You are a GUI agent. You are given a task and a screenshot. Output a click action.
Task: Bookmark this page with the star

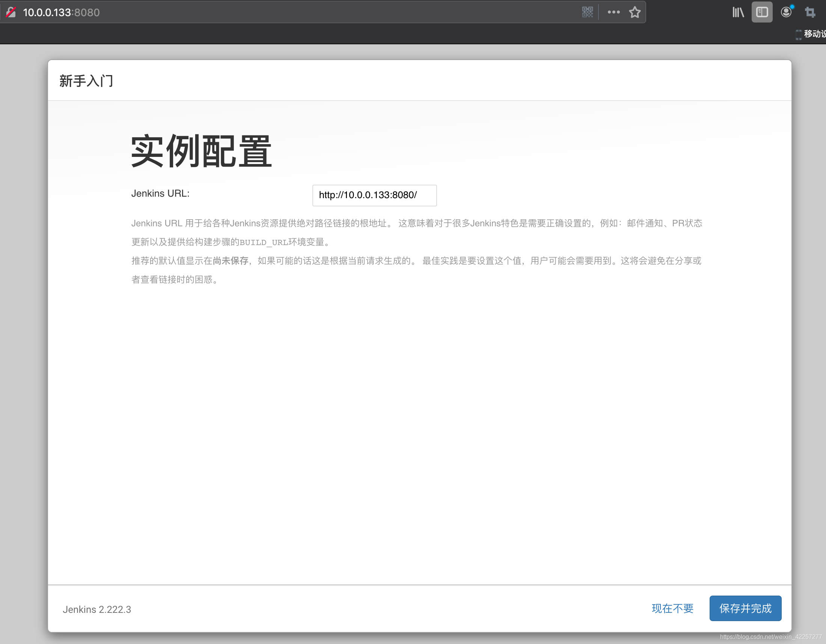[x=634, y=12]
